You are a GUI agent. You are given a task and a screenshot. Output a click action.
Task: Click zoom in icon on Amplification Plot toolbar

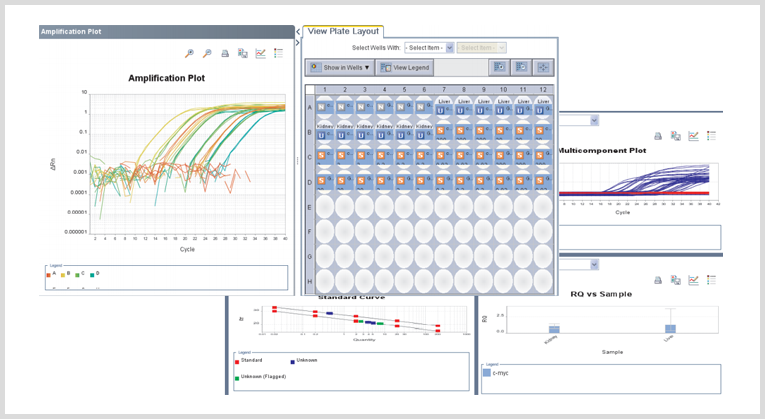point(189,53)
